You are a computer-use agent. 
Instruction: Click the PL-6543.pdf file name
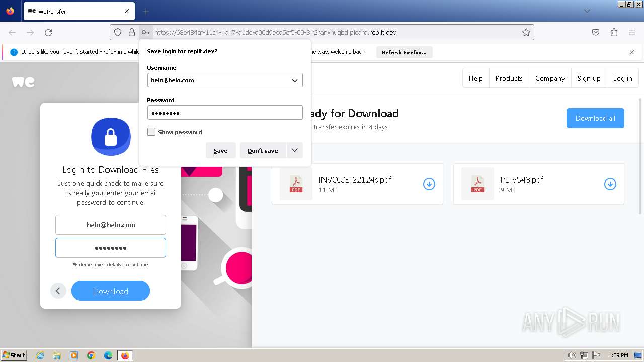pyautogui.click(x=522, y=179)
